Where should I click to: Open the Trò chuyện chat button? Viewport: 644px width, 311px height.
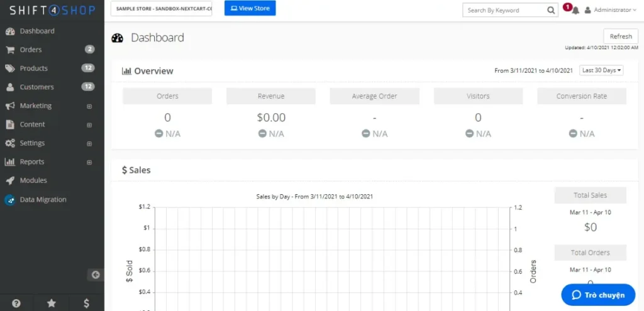coord(598,295)
